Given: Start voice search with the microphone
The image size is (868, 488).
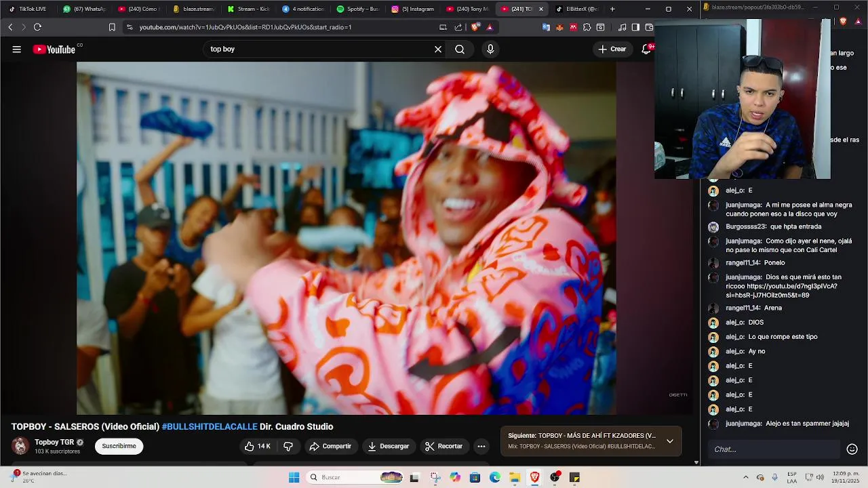Looking at the screenshot, I should 490,49.
